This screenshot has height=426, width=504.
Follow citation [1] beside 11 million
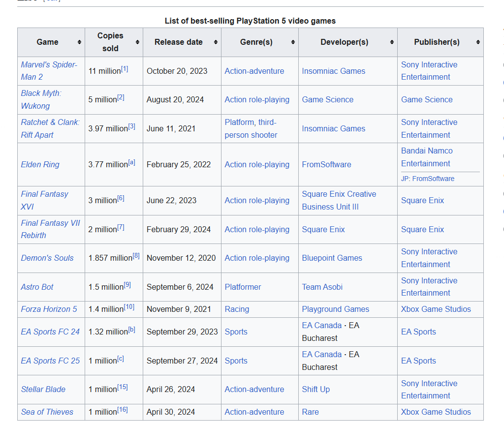point(125,69)
